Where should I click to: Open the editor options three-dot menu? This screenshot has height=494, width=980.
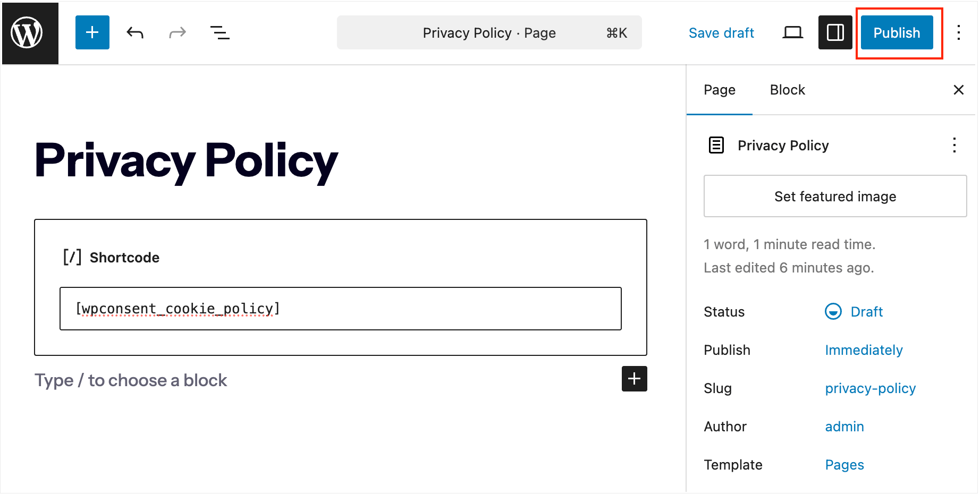[x=959, y=32]
